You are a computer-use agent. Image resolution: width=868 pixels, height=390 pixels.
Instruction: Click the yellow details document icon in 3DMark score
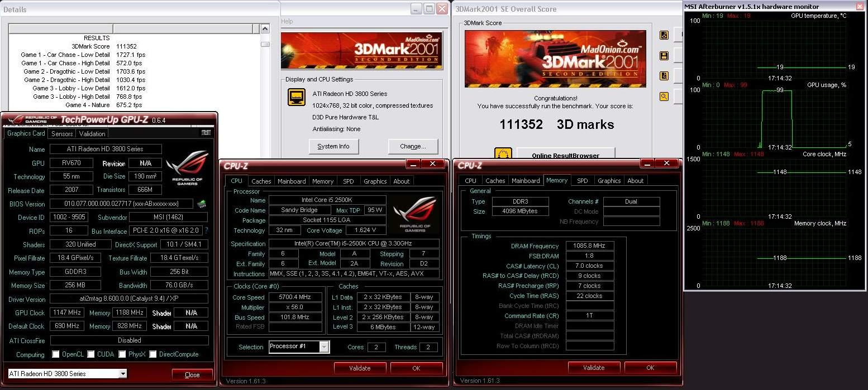coord(664,76)
